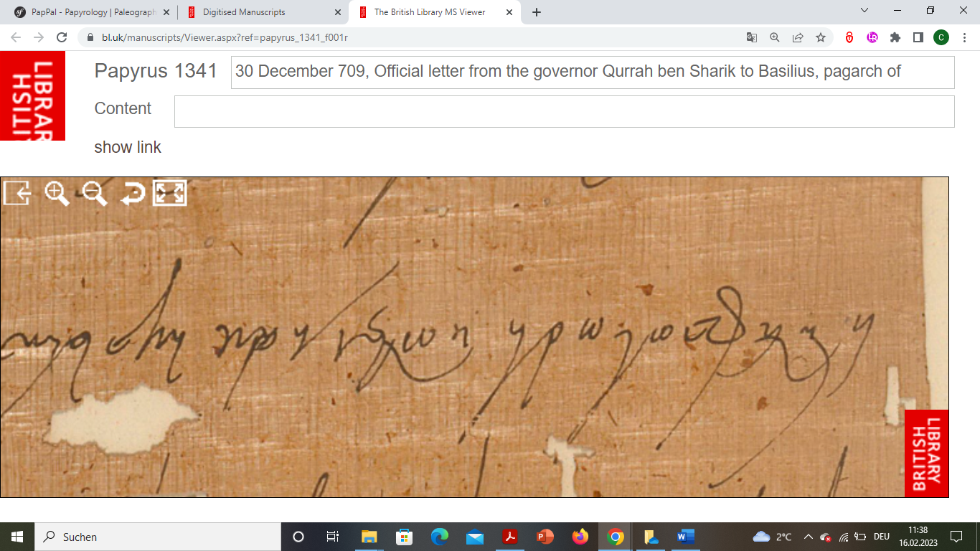Zoom in on the papyrus image
980x551 pixels.
point(57,193)
